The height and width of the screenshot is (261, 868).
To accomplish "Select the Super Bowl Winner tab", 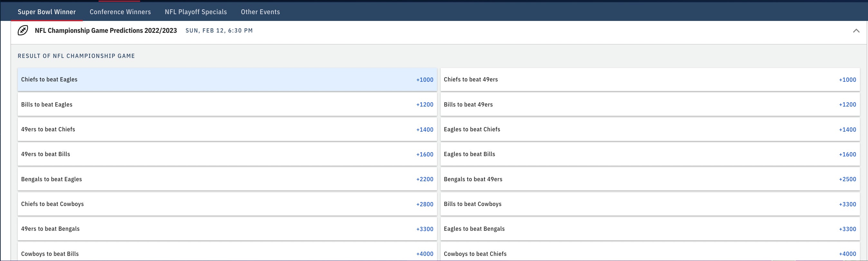I will click(x=46, y=12).
